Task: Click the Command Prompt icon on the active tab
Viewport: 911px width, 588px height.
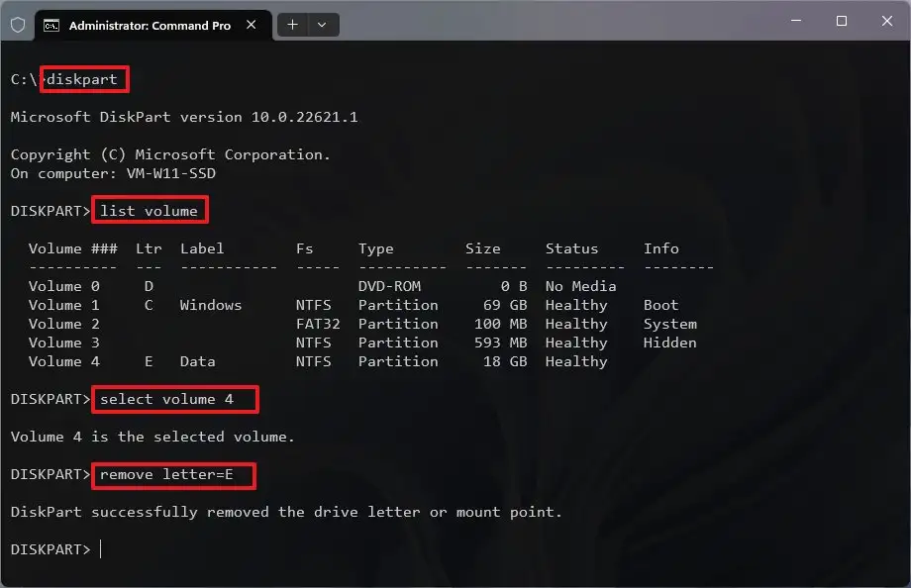Action: (52, 25)
